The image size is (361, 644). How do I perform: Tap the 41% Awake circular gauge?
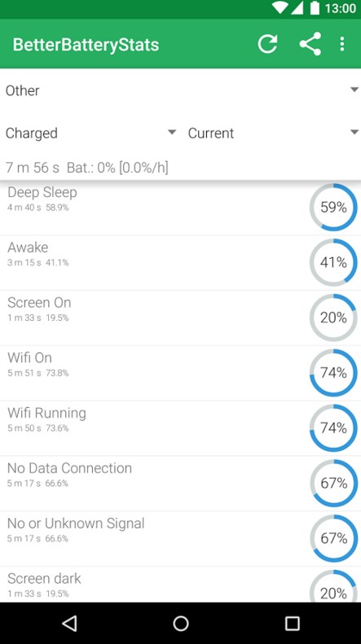click(x=333, y=262)
